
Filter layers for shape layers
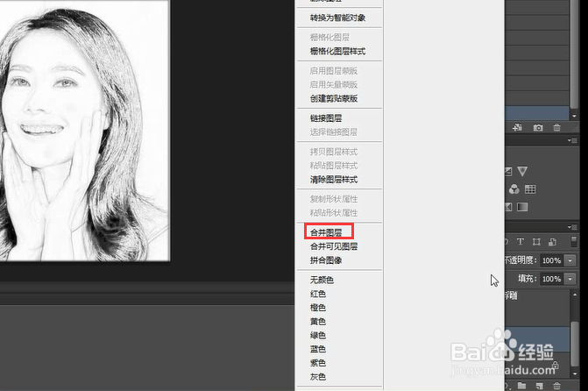pos(536,242)
